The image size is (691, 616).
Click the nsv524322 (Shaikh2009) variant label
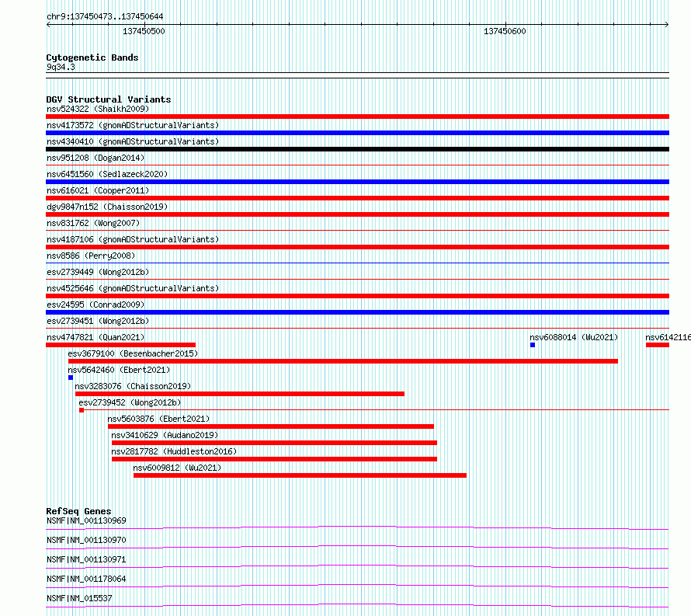98,109
